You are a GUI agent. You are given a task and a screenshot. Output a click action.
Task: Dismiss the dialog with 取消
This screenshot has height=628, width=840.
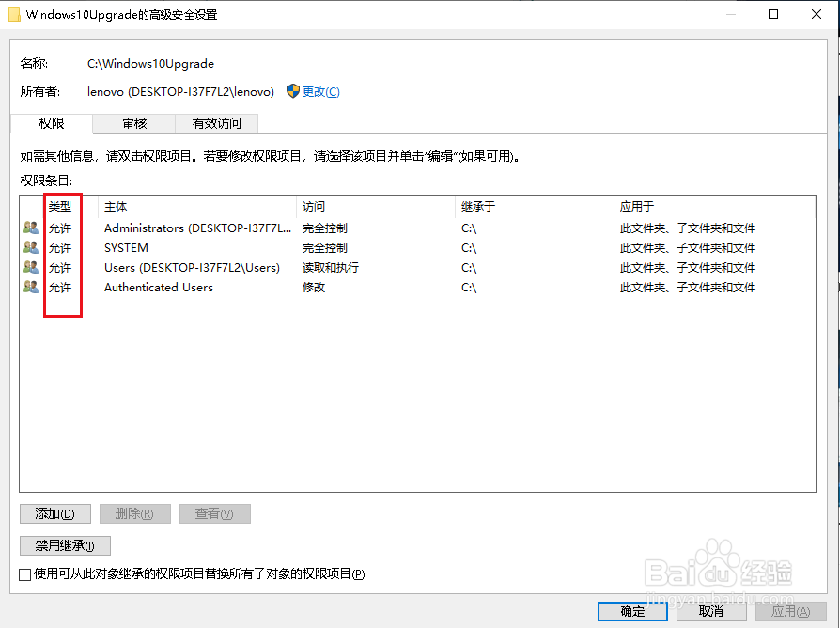[711, 611]
